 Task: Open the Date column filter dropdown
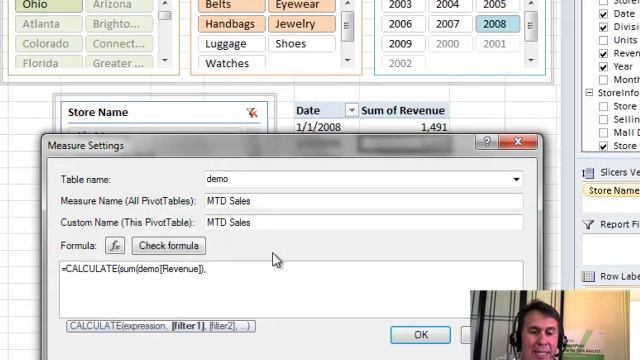(351, 110)
